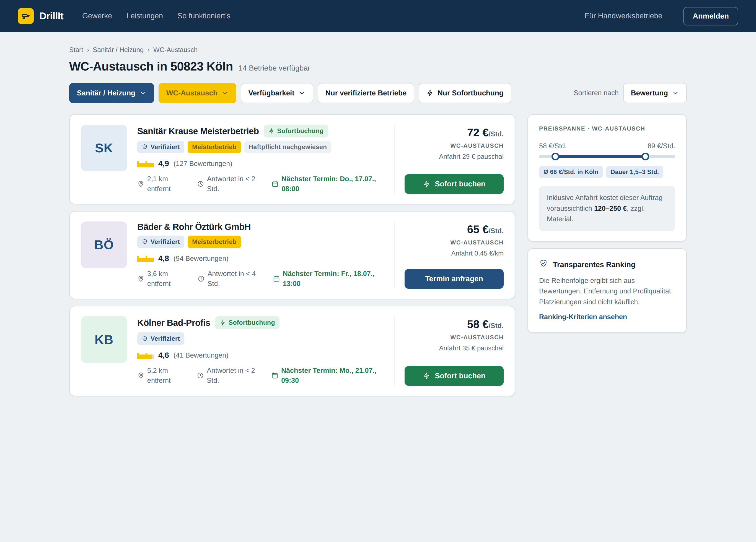
Task: Click the Verifiziert shield badge on Kölner Bad-Profis
Action: tap(161, 338)
